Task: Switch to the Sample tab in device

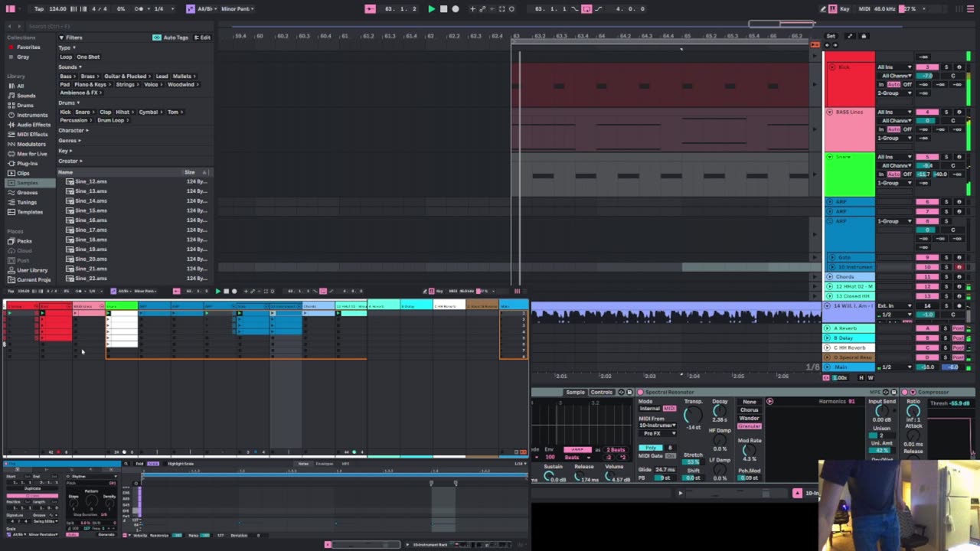Action: (x=574, y=393)
